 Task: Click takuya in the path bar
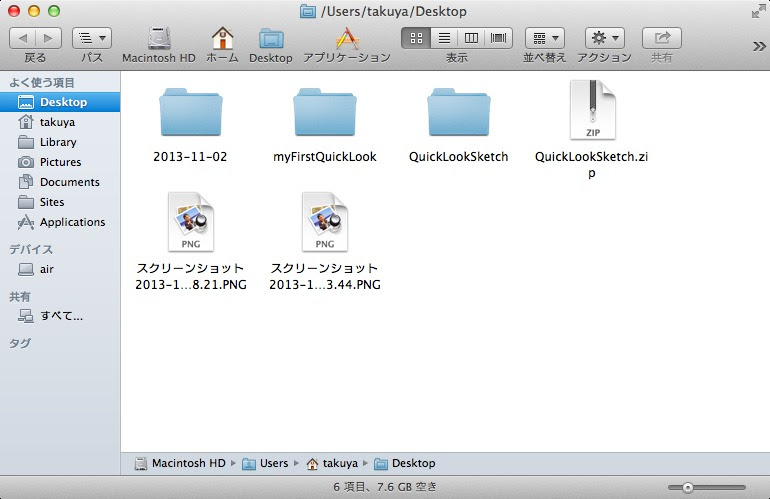coord(332,463)
